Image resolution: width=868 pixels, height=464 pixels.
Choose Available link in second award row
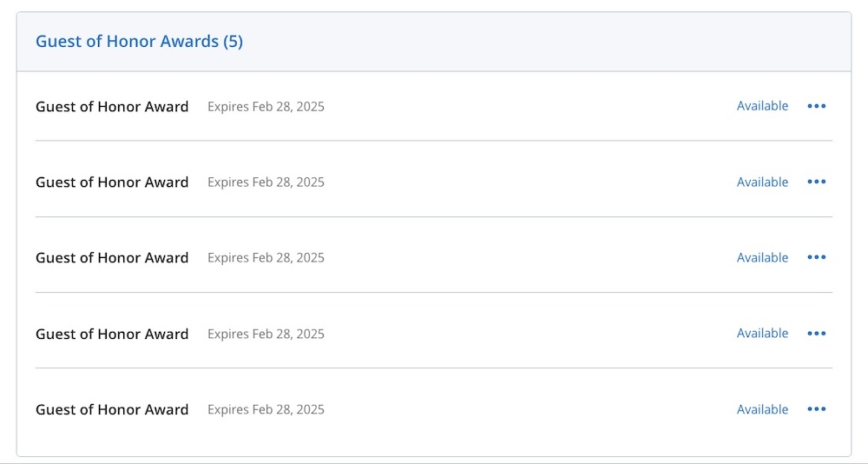click(762, 182)
